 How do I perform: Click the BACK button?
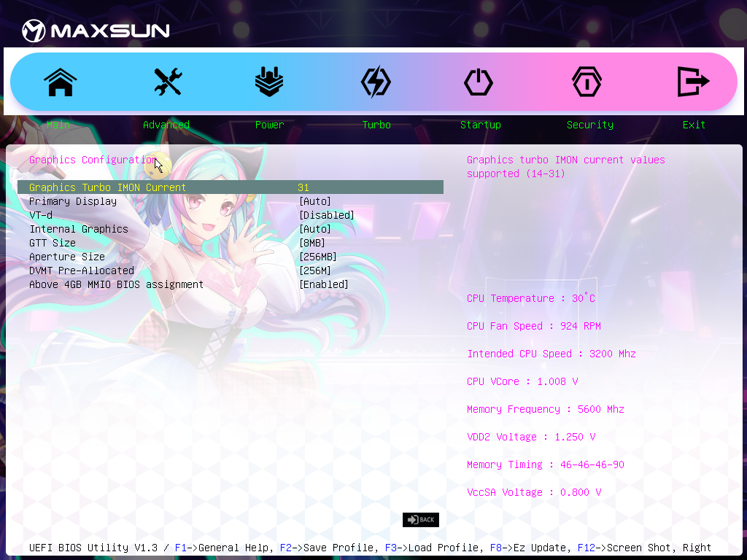421,519
